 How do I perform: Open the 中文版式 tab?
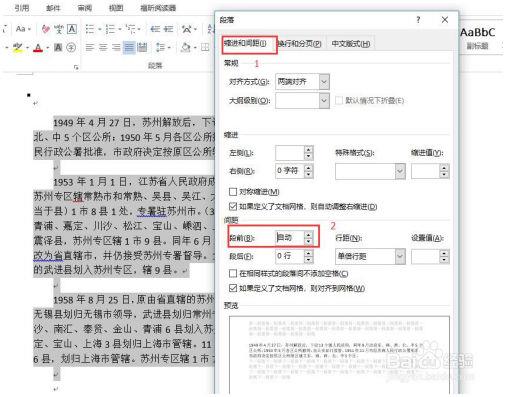point(351,44)
